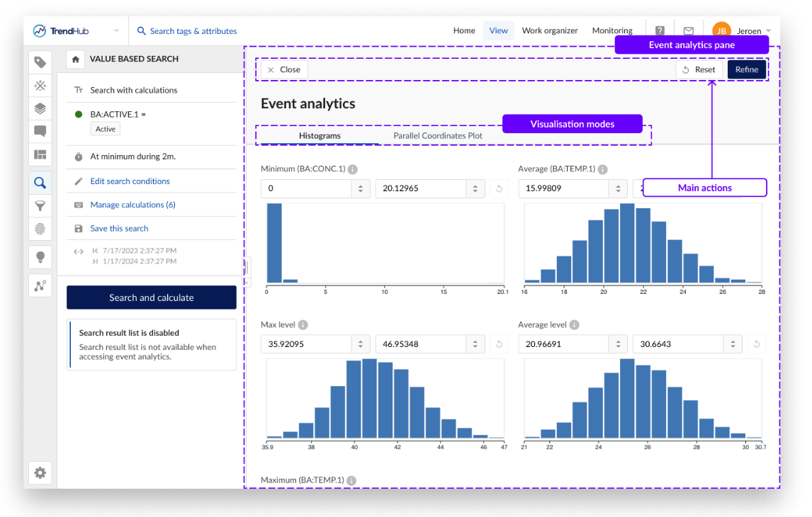Click the lightbulb icon in sidebar
This screenshot has height=517, width=812.
coord(40,256)
